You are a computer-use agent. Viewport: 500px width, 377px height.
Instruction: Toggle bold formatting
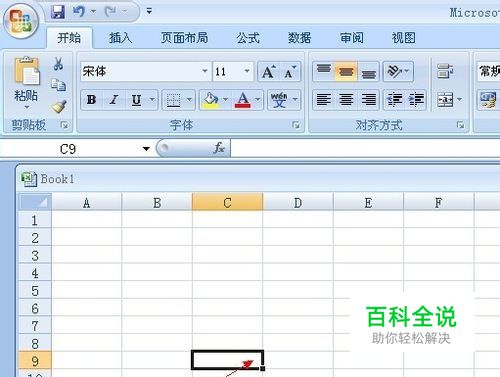[x=91, y=99]
